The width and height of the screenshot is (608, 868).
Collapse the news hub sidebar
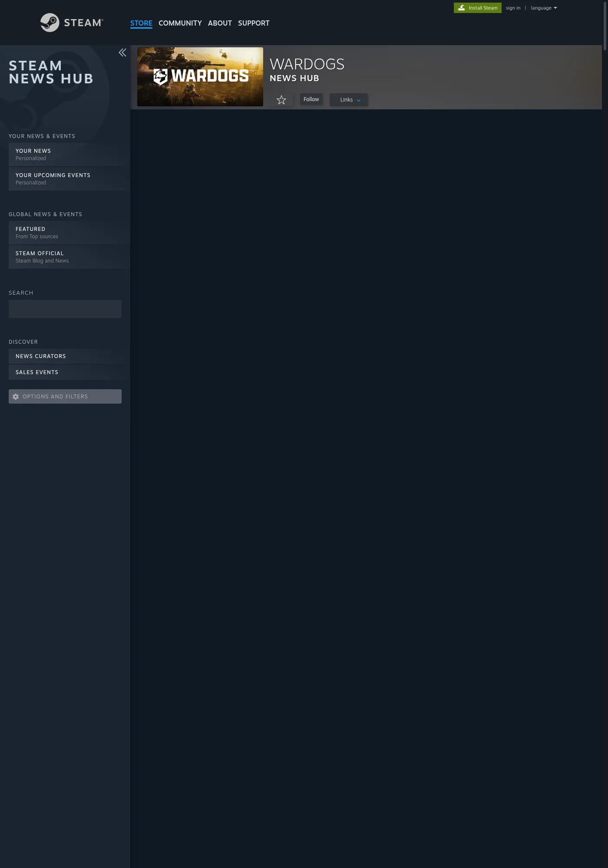coord(122,53)
